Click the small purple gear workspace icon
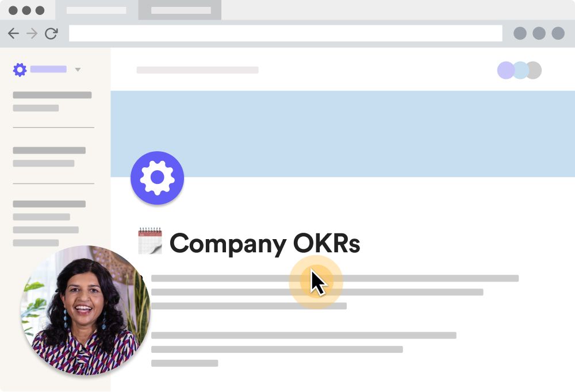The image size is (575, 392). 20,70
